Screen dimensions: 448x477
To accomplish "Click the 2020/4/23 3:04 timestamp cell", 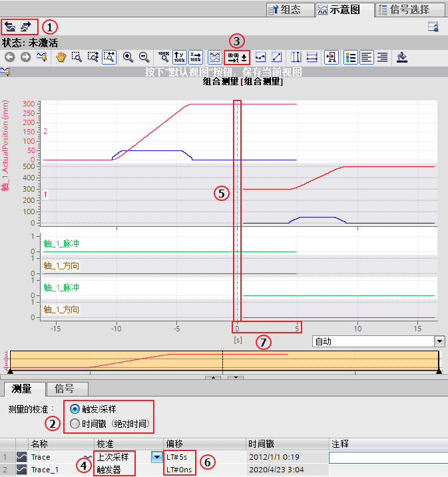I will coord(276,470).
